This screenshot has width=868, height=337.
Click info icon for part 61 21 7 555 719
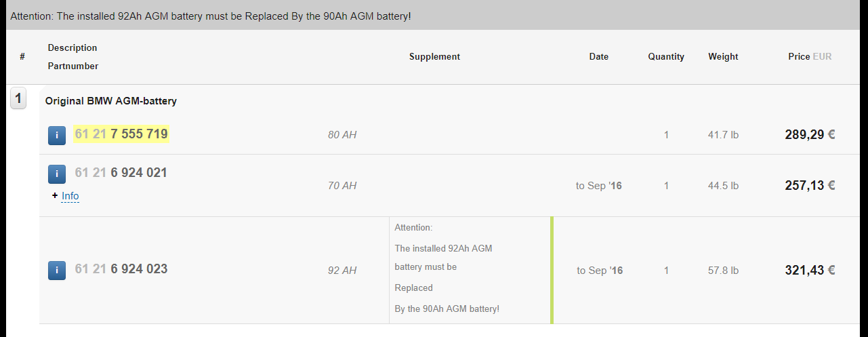57,135
